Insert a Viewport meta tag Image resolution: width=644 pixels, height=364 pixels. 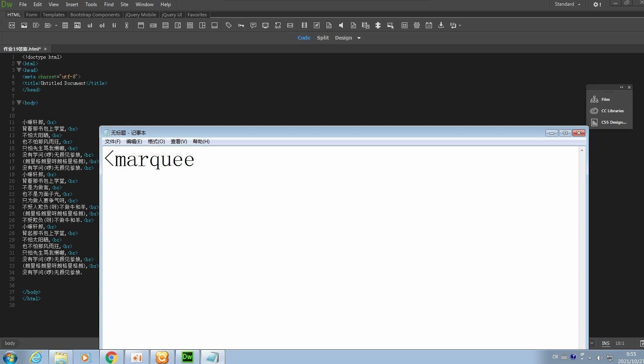tap(266, 25)
